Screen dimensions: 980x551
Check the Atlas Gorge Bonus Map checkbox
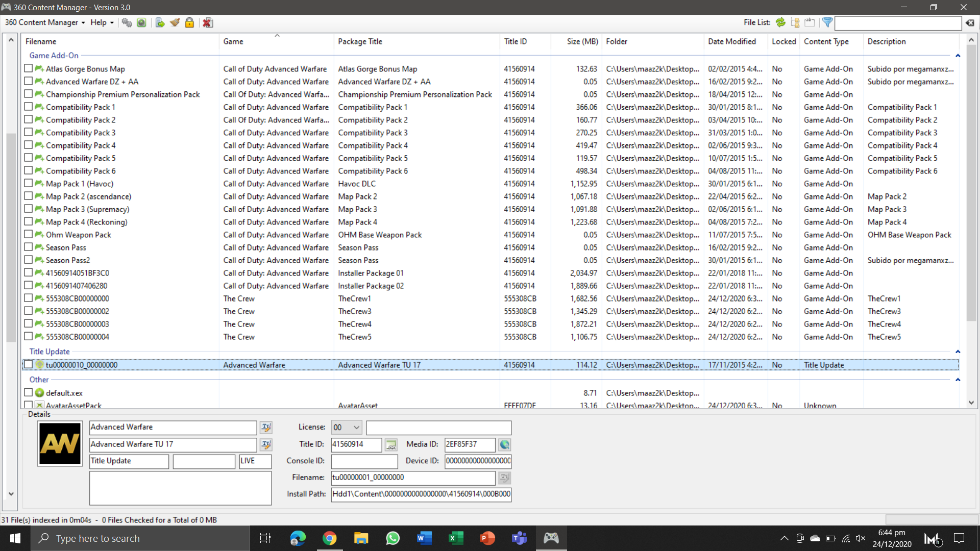29,68
